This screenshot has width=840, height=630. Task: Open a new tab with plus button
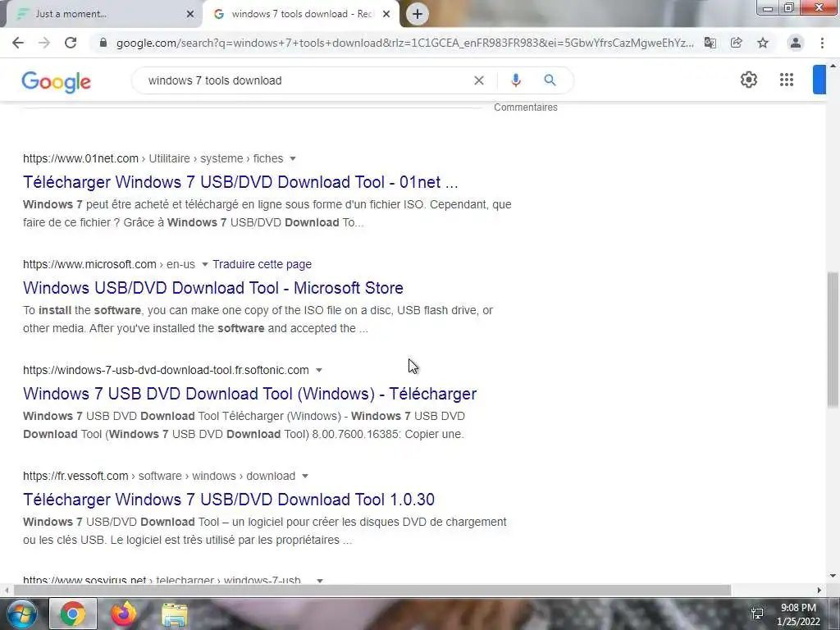click(x=418, y=14)
